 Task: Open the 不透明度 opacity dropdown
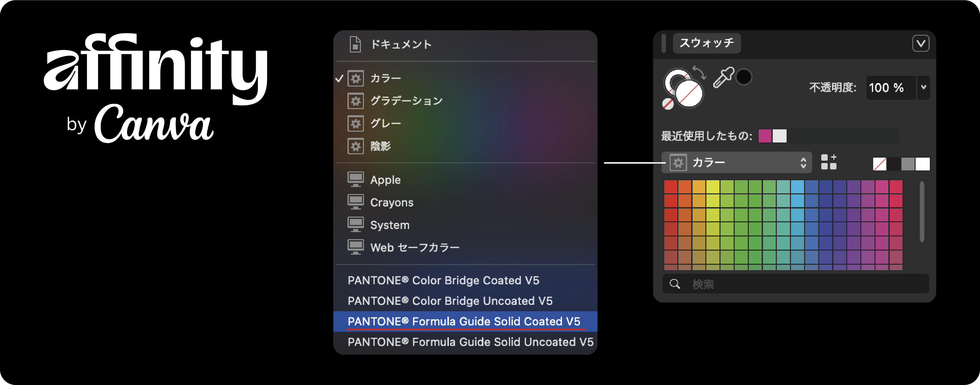[923, 88]
